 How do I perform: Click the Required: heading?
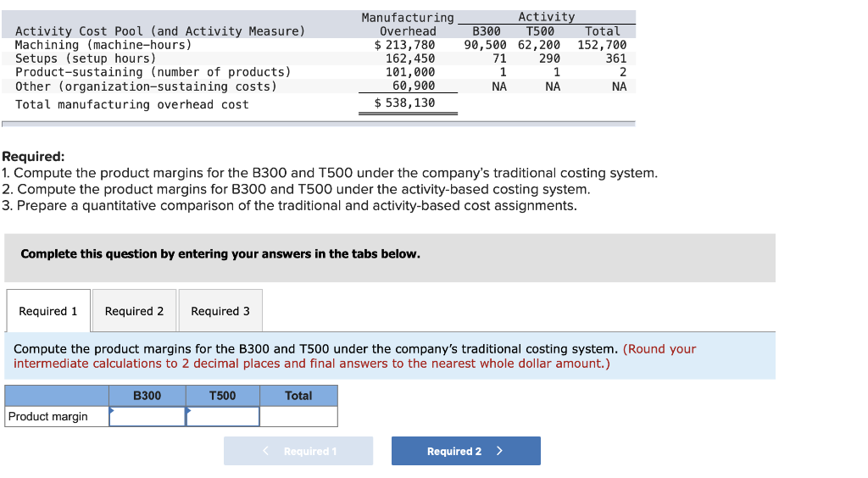(x=33, y=157)
